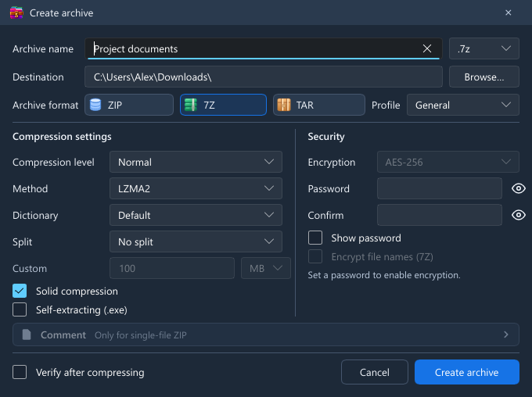Click the Archive format label

pyautogui.click(x=45, y=105)
